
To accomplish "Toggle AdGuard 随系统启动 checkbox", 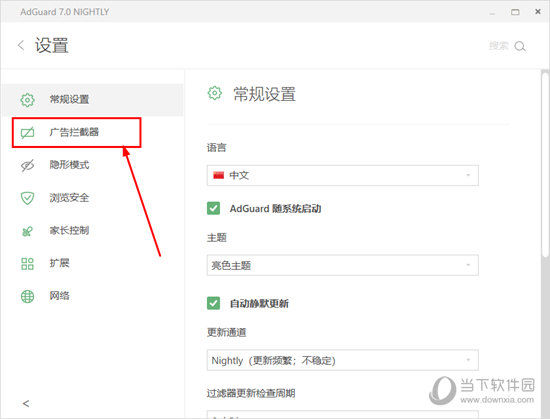I will pos(213,208).
